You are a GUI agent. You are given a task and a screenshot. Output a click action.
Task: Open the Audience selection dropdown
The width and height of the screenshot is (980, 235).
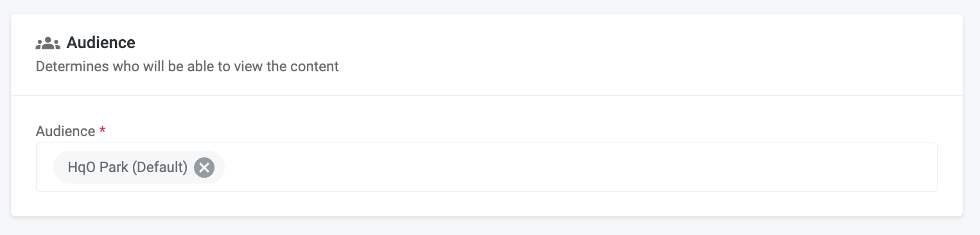click(486, 167)
